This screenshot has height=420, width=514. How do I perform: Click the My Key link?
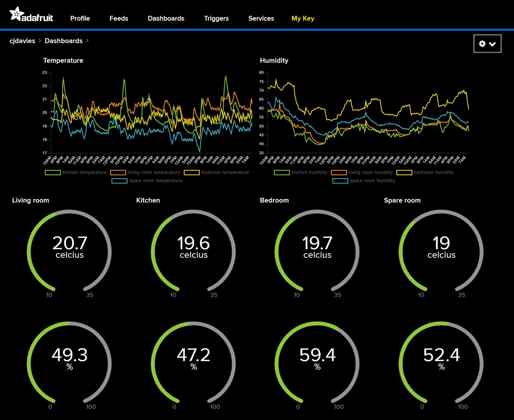coord(303,18)
